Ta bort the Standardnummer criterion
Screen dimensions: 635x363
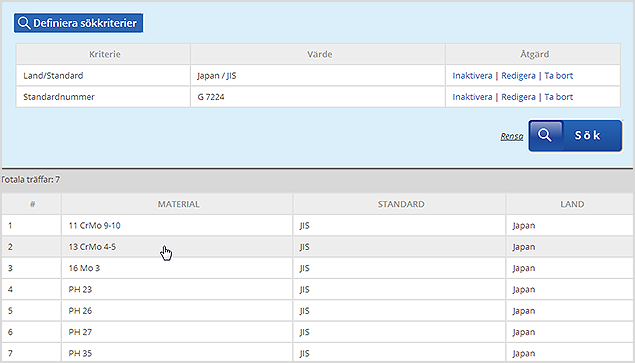tap(558, 97)
